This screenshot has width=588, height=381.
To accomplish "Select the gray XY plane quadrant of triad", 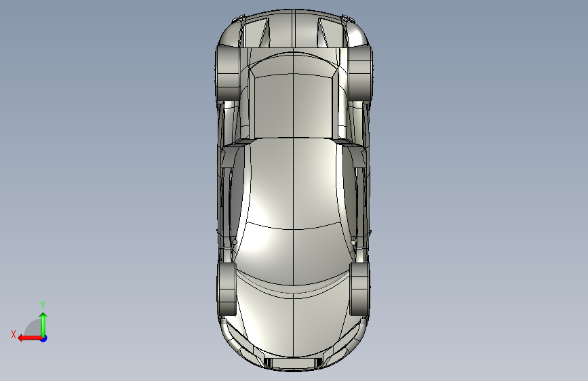I will [x=34, y=329].
